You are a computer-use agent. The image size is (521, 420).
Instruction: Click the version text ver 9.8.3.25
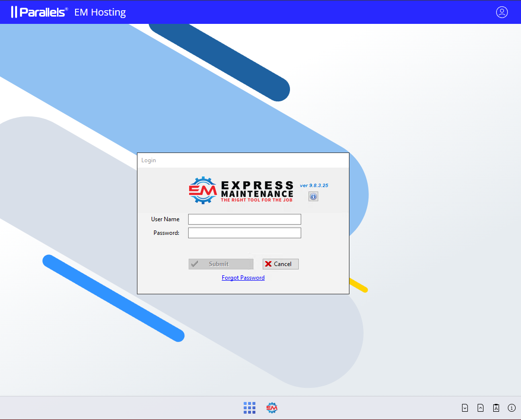coord(315,185)
